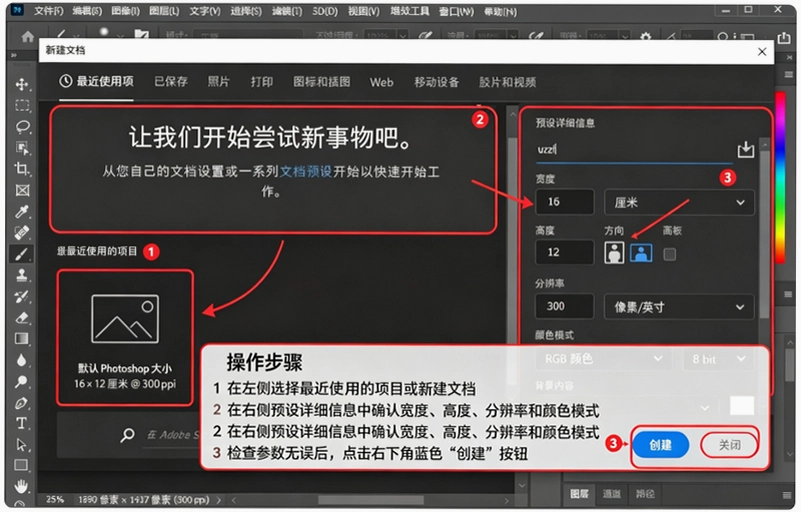Select the 默认 Photoshop 大小 preset thumbnail

pos(125,338)
